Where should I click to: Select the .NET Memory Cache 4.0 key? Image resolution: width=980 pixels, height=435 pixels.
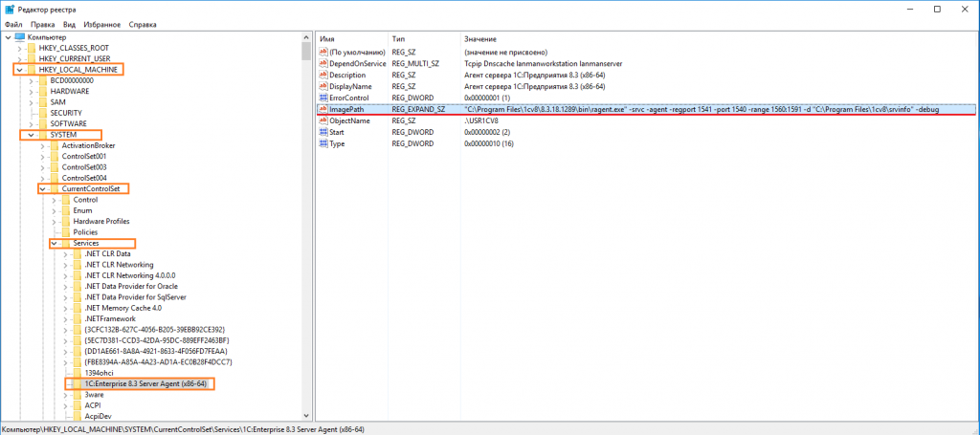tap(123, 308)
